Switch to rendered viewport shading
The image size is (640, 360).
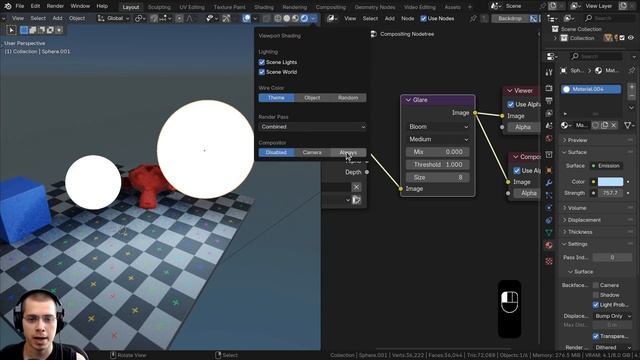304,18
